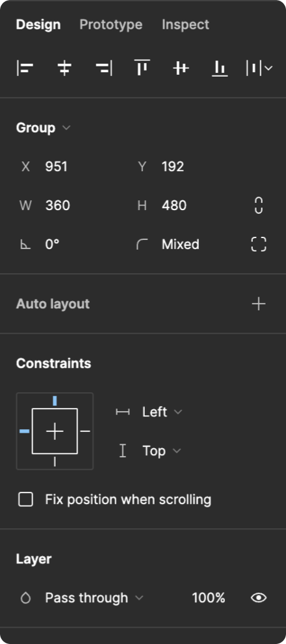The width and height of the screenshot is (286, 644).
Task: Add auto layout with the plus icon
Action: pyautogui.click(x=259, y=304)
